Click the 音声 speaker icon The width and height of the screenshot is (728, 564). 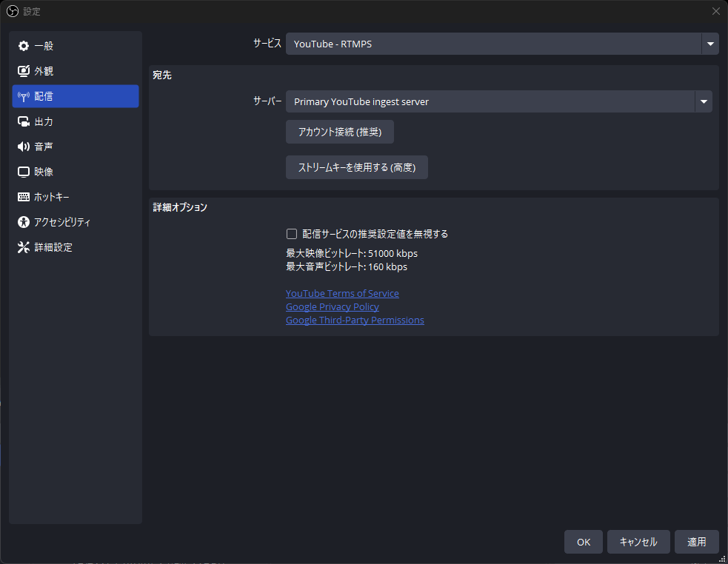(x=23, y=147)
